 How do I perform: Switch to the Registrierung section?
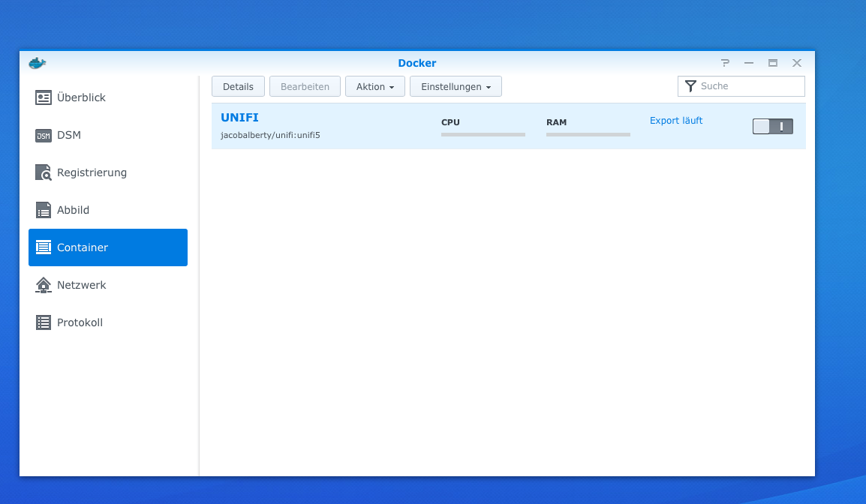108,172
